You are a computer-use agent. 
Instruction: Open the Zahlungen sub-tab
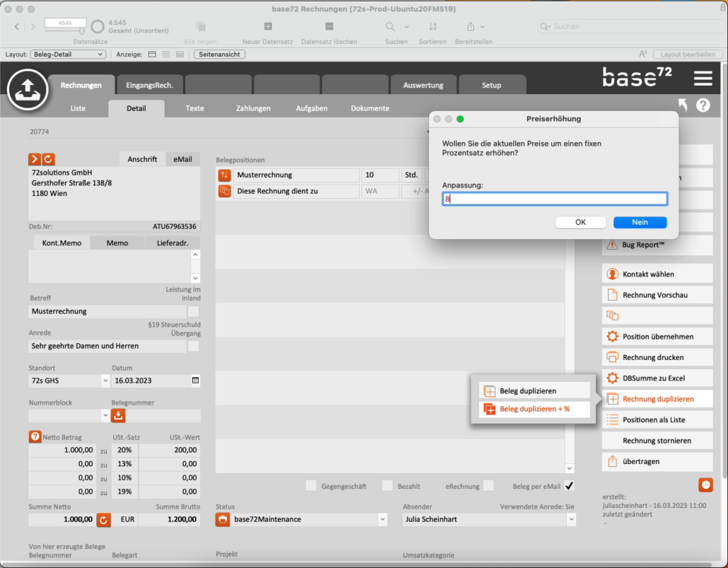click(253, 108)
